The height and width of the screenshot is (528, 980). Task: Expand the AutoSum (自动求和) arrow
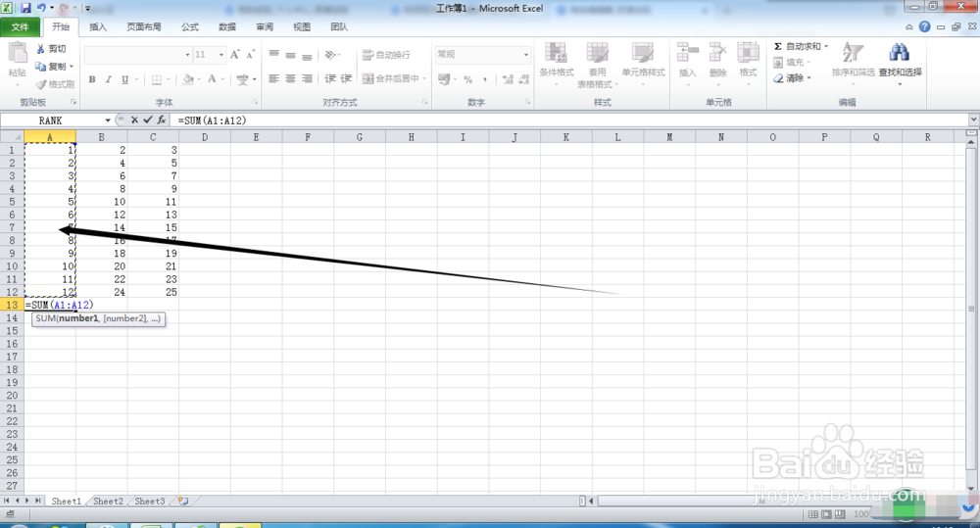(x=825, y=47)
